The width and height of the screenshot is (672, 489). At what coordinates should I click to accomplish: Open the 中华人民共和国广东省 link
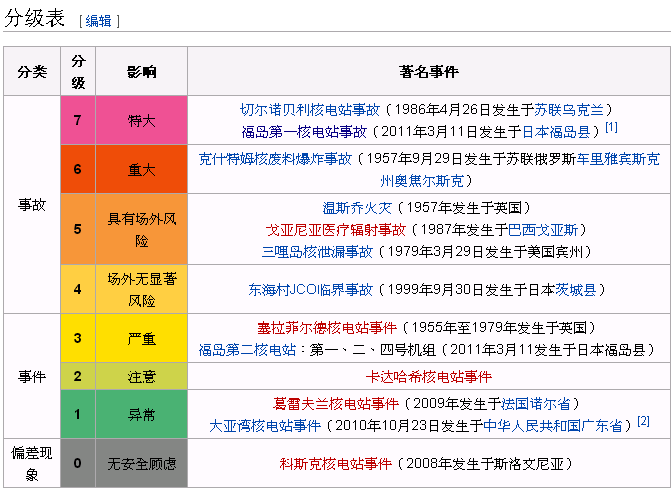coord(553,426)
